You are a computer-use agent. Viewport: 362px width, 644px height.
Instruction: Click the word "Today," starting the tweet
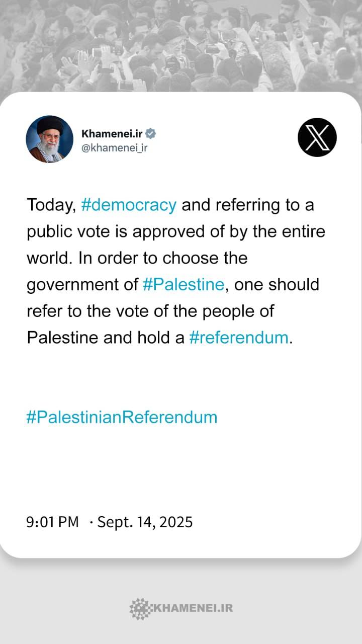[51, 205]
